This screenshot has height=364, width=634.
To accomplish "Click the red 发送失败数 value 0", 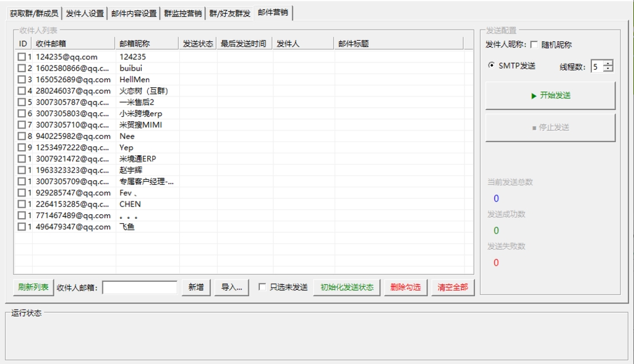I will (x=496, y=263).
